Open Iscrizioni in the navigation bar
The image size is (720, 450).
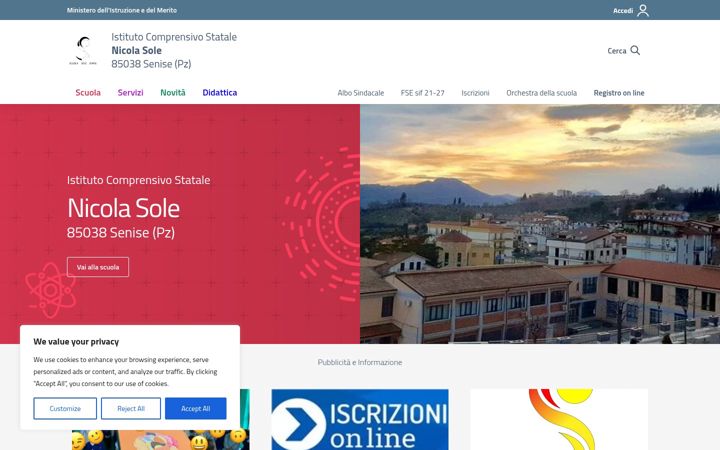pyautogui.click(x=475, y=93)
